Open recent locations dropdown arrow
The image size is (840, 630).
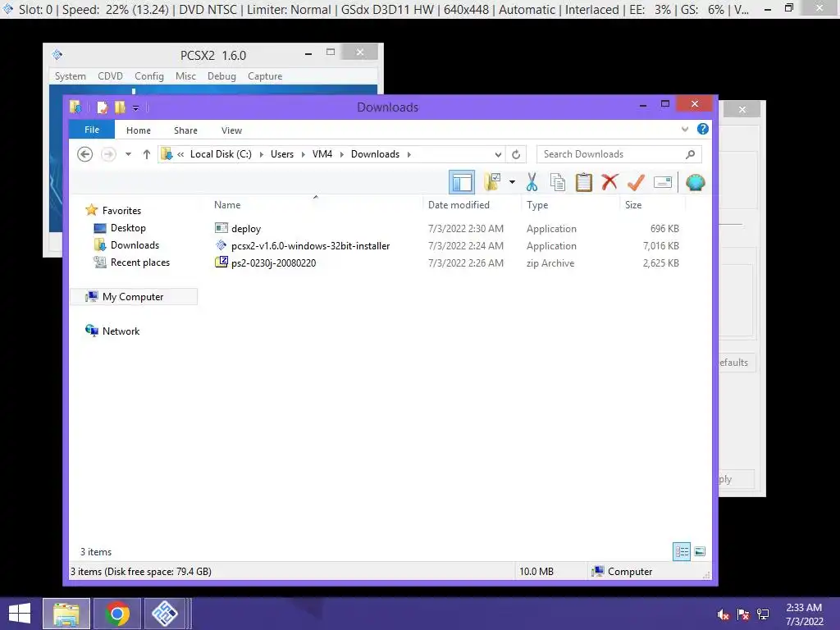click(x=128, y=154)
